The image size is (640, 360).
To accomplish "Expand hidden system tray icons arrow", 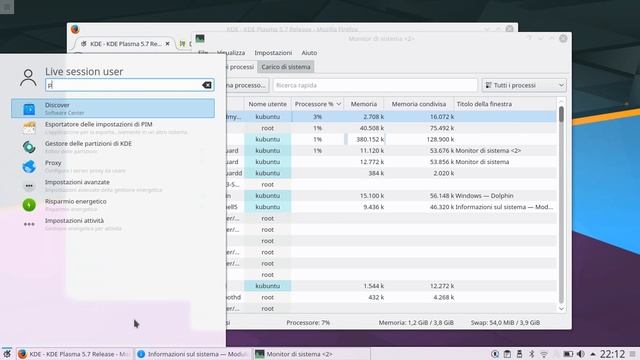I will tap(593, 354).
